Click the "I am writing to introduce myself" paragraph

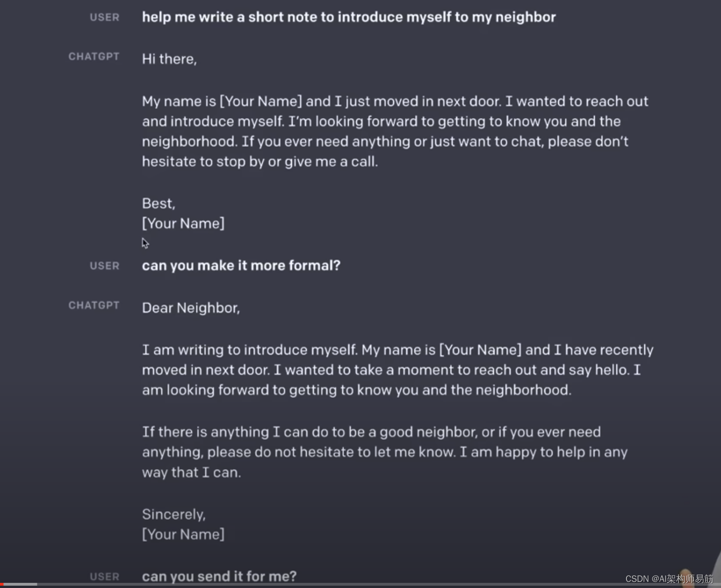point(397,370)
